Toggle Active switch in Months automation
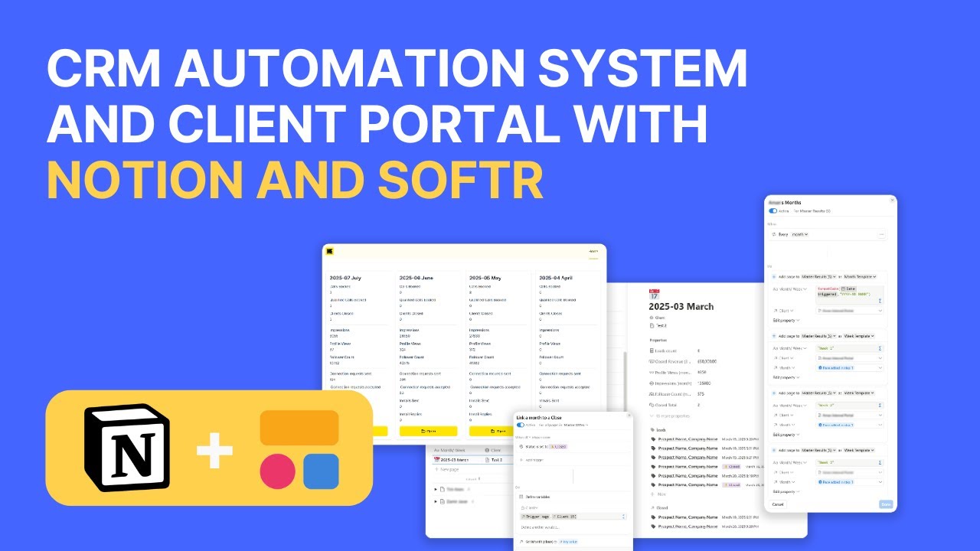The height and width of the screenshot is (551, 980). [773, 211]
